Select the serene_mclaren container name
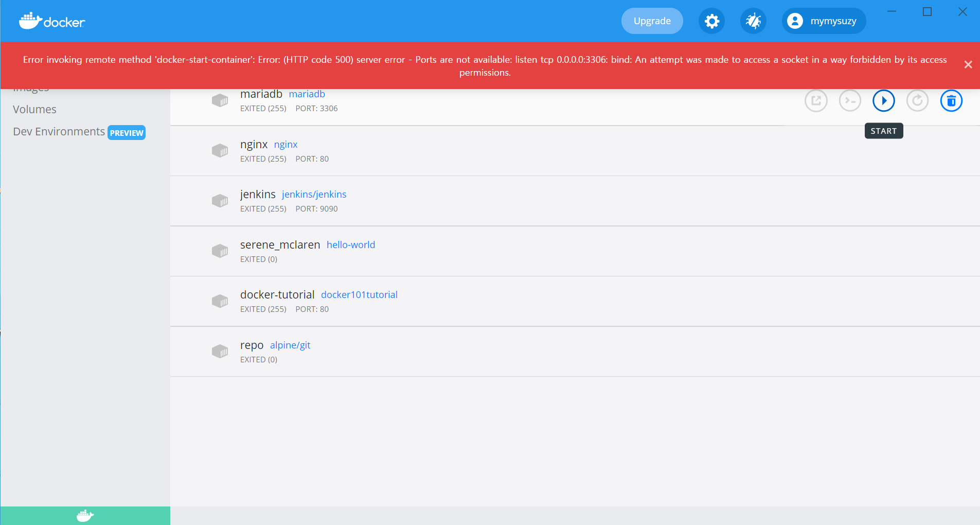 (280, 245)
